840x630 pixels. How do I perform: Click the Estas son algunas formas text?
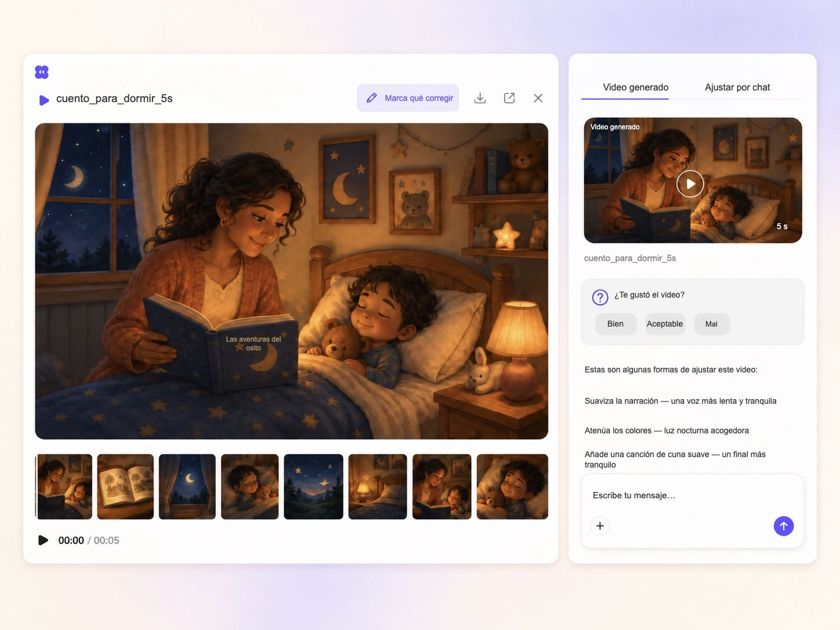pyautogui.click(x=671, y=370)
